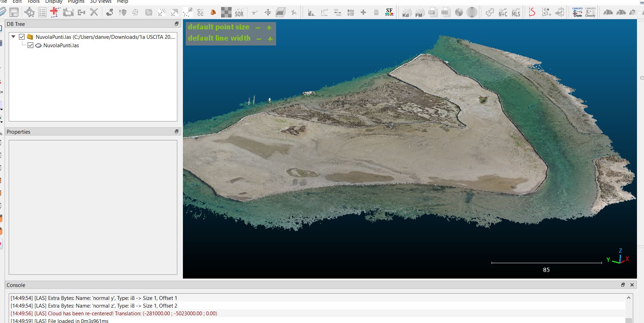Uncheck visibility of NuvolaPunti.las cloud
Image resolution: width=644 pixels, height=323 pixels.
(30, 45)
